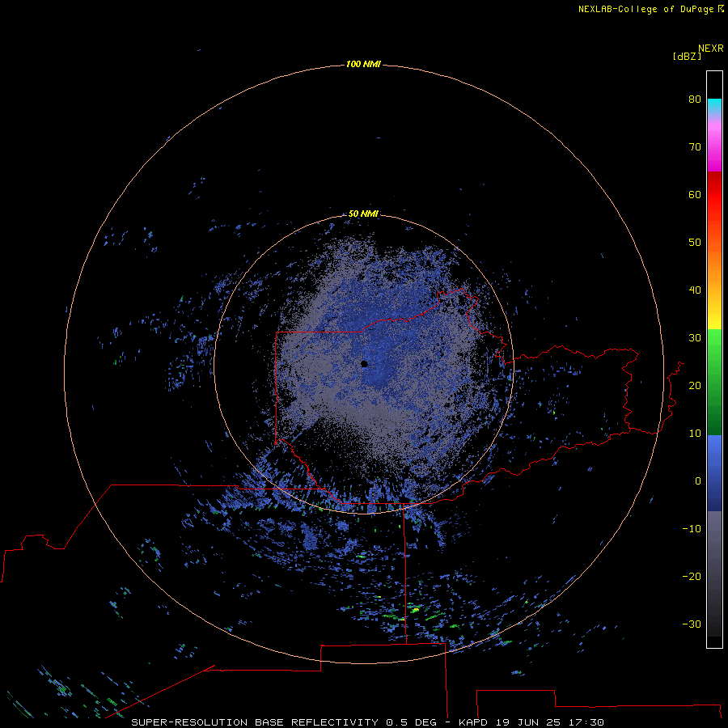Click the 50 NMI range ring label
This screenshot has width=728, height=728.
[363, 214]
